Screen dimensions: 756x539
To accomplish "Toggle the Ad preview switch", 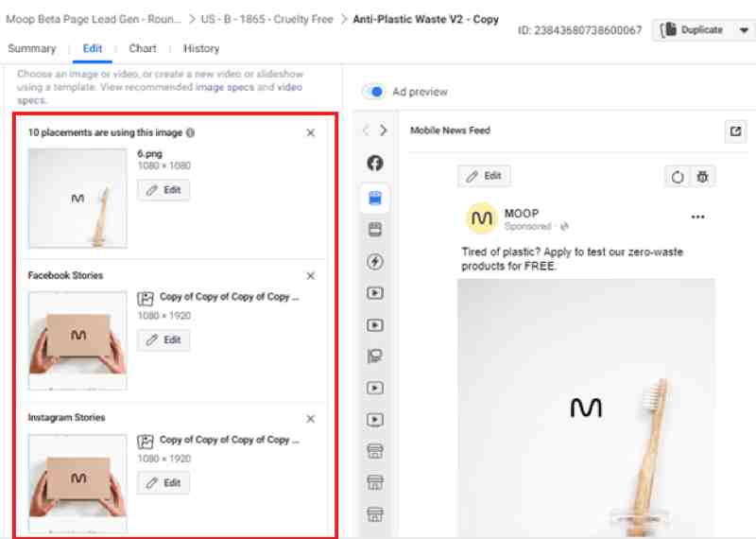I will tap(374, 92).
